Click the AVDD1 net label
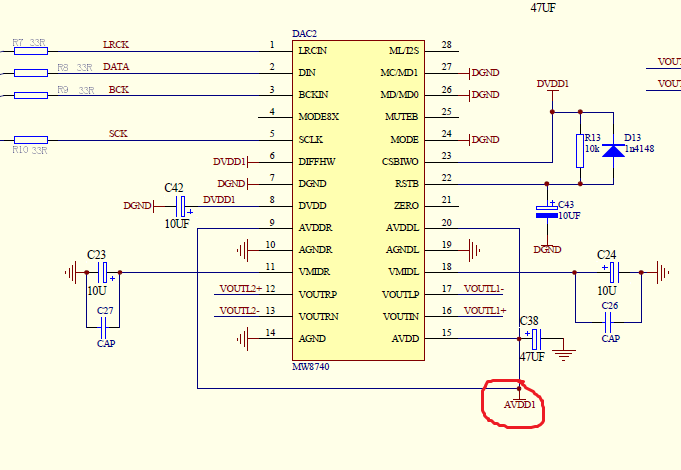Image resolution: width=681 pixels, height=470 pixels. coord(519,404)
